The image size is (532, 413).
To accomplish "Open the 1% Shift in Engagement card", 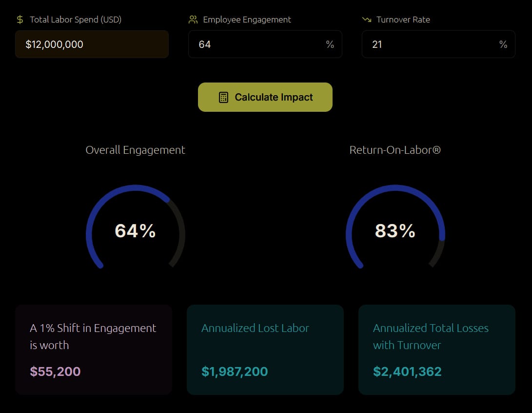I will [x=94, y=350].
